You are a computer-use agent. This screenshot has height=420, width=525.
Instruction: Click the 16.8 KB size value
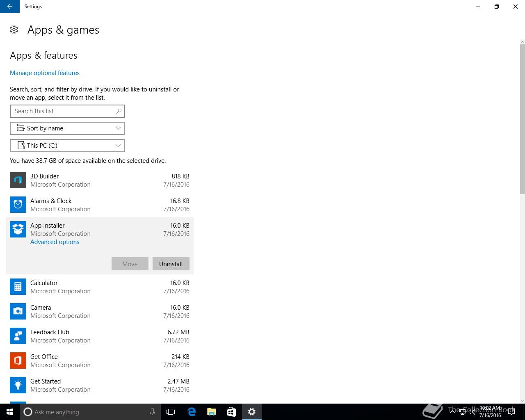[x=180, y=201]
